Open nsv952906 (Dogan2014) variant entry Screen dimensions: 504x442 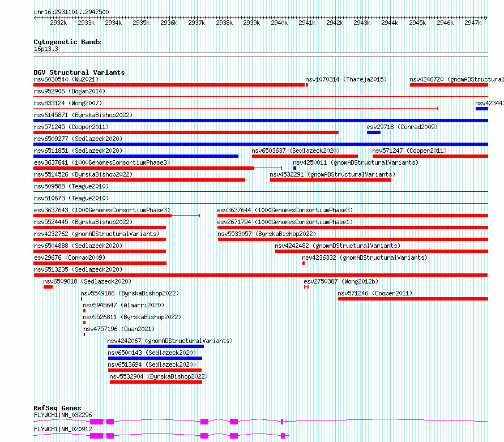[70, 91]
